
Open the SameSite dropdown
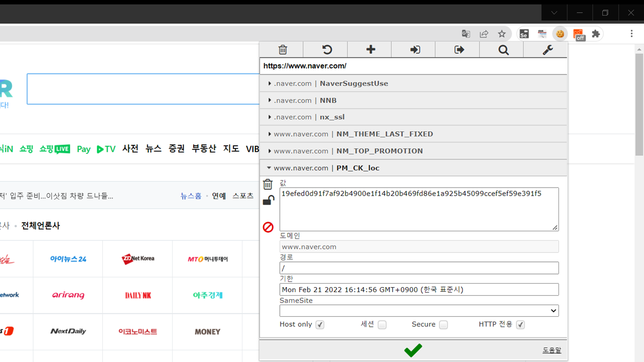point(419,311)
